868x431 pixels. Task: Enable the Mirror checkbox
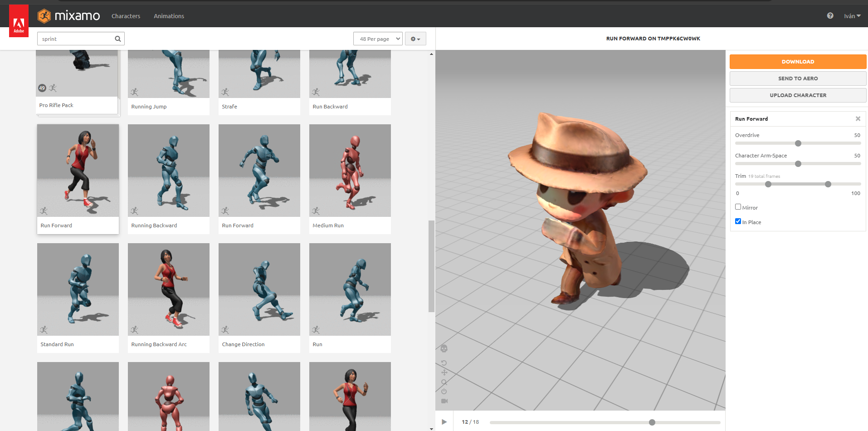[738, 207]
